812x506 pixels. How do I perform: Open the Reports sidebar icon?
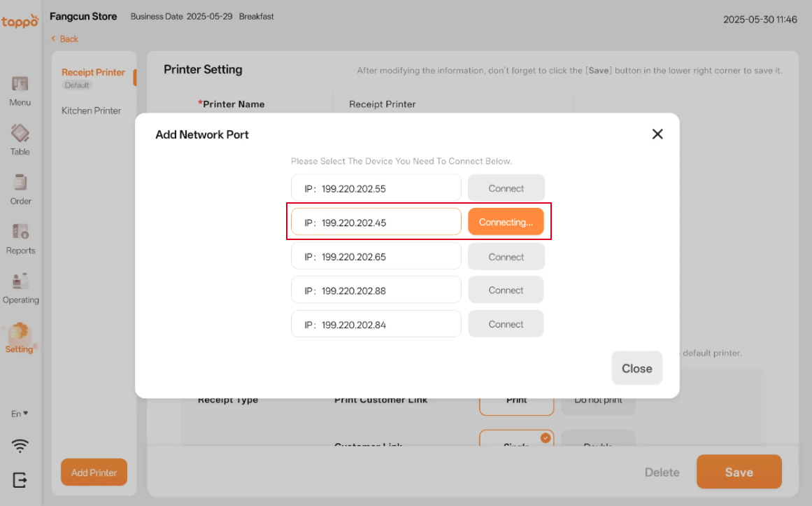pos(20,232)
